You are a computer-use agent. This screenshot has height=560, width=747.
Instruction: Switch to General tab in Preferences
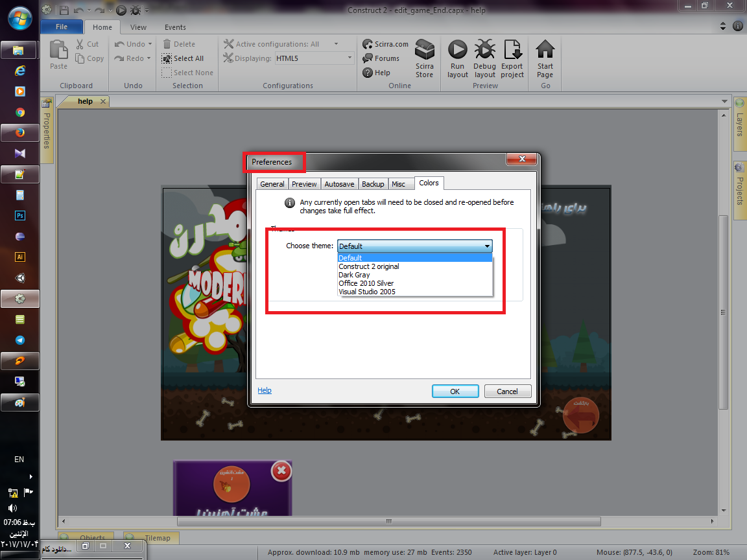(x=272, y=184)
